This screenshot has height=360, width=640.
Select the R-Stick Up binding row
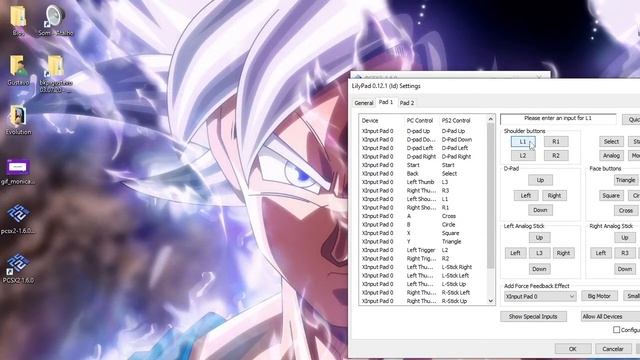tap(423, 301)
